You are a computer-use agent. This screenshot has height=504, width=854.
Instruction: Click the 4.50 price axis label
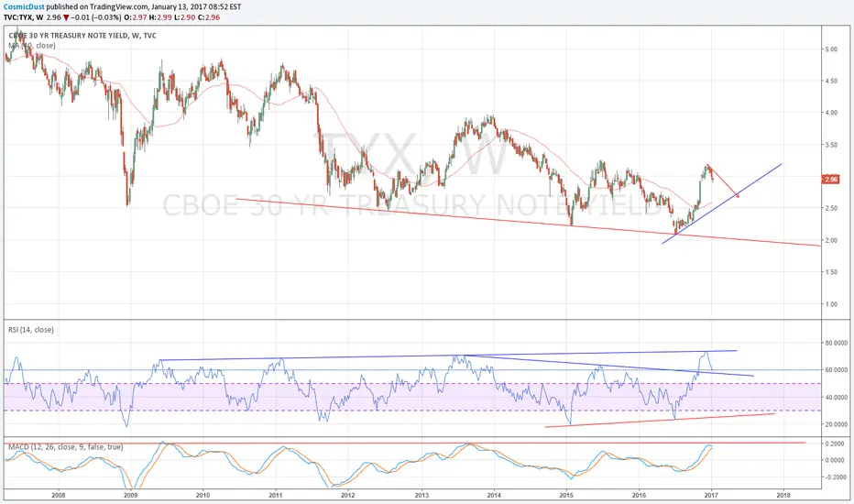coord(831,81)
